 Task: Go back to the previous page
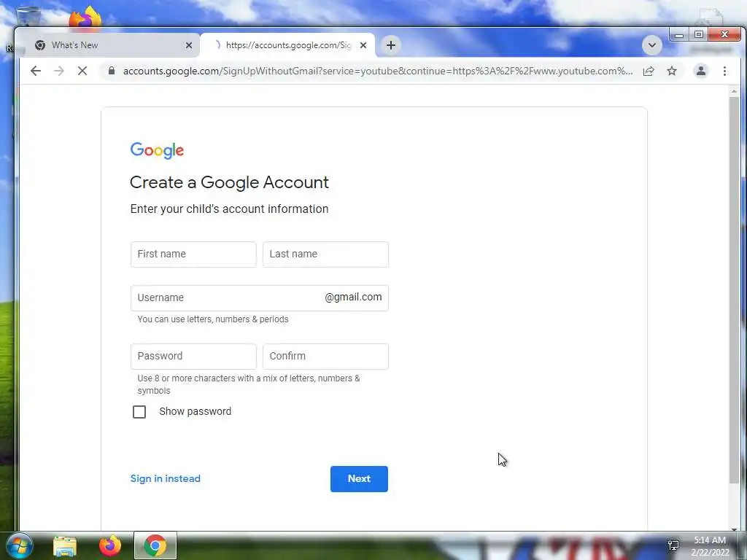(36, 71)
